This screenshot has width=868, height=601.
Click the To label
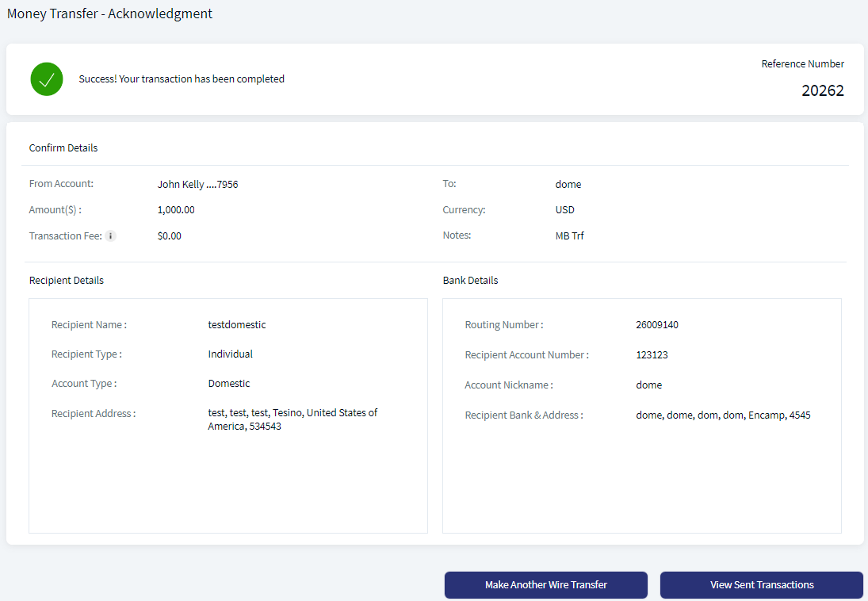click(449, 184)
